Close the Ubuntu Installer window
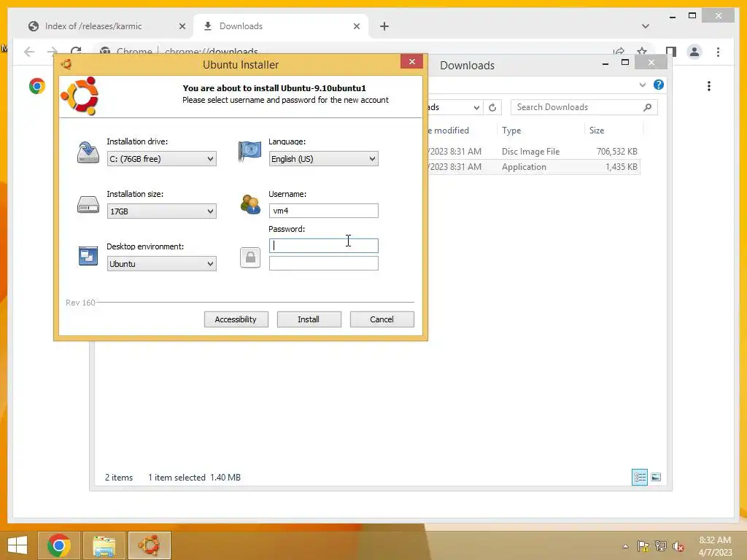 click(411, 61)
